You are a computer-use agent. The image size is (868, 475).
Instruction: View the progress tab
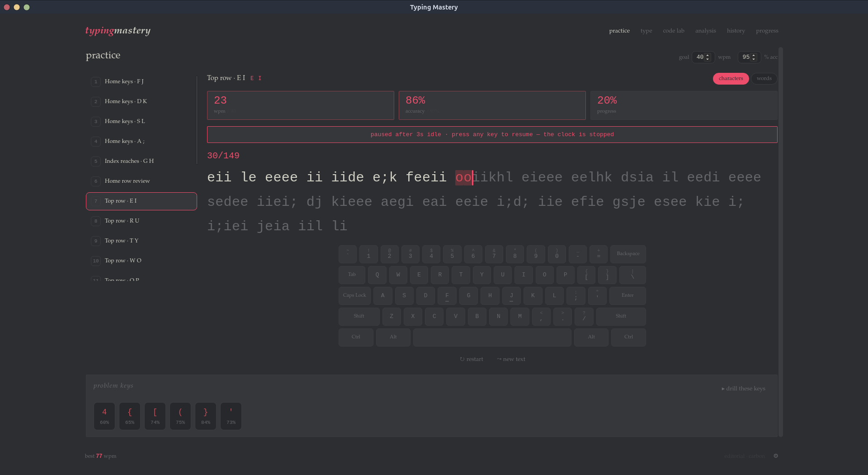tap(767, 31)
